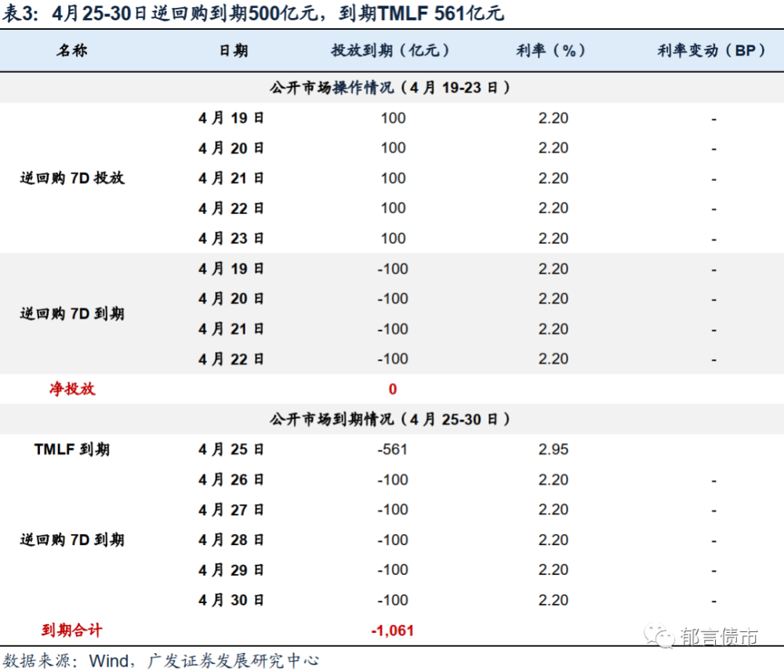Viewport: 784px width, 672px height.
Task: Click the data source line Wind, 广发证券发展研究中心
Action: [160, 660]
